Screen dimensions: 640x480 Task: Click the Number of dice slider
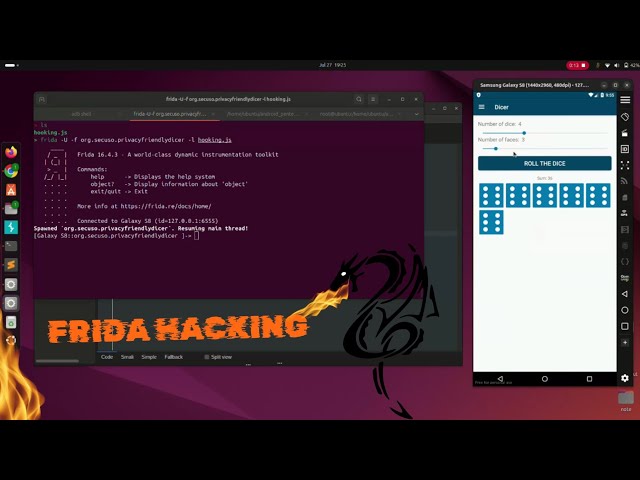(x=544, y=133)
